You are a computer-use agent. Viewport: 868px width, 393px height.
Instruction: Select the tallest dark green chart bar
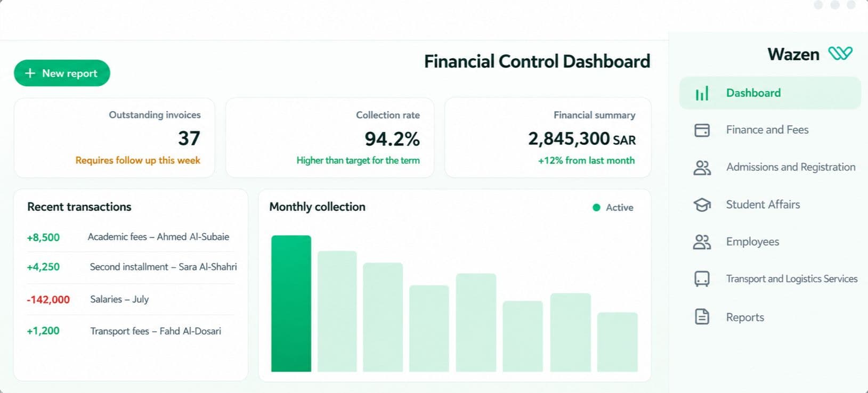[x=291, y=304]
